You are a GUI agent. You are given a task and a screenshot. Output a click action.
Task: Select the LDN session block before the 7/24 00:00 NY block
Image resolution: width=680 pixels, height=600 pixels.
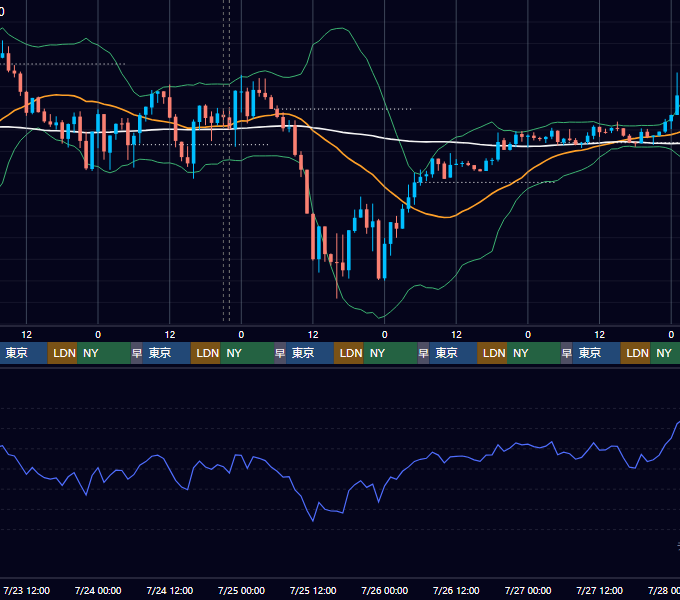(x=62, y=353)
